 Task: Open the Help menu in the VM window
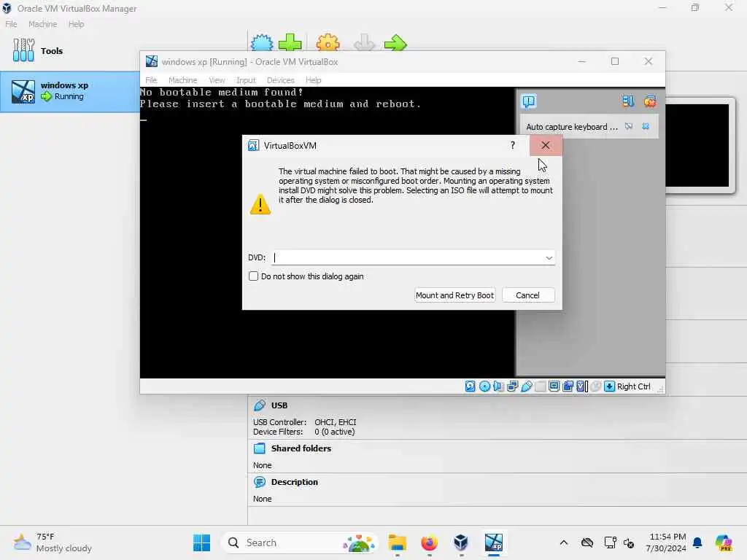click(x=313, y=80)
